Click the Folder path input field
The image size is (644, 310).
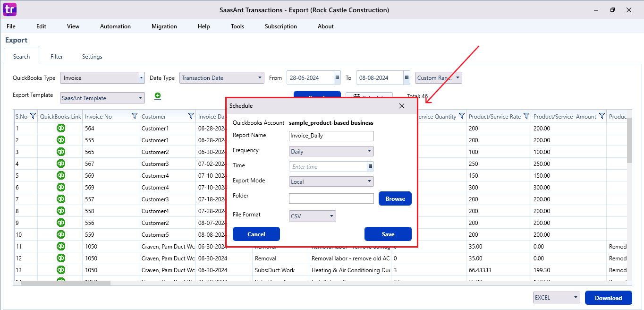(331, 198)
